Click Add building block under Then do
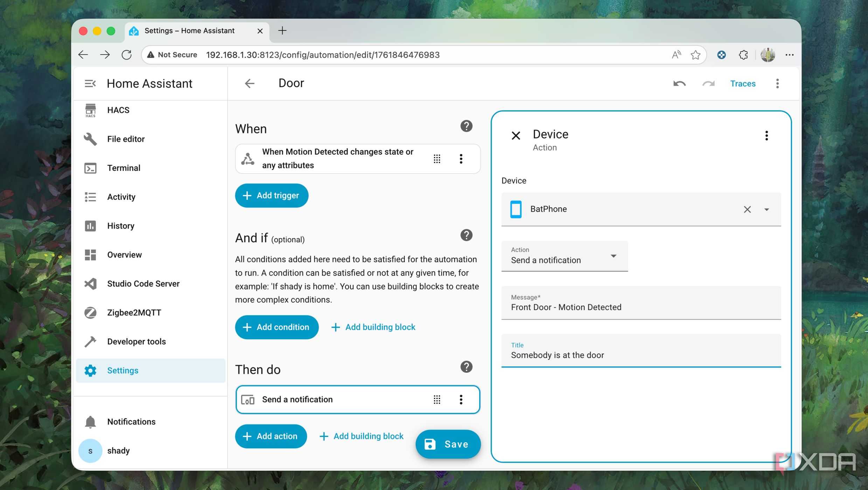Screen dimensions: 868x490 pos(362,436)
